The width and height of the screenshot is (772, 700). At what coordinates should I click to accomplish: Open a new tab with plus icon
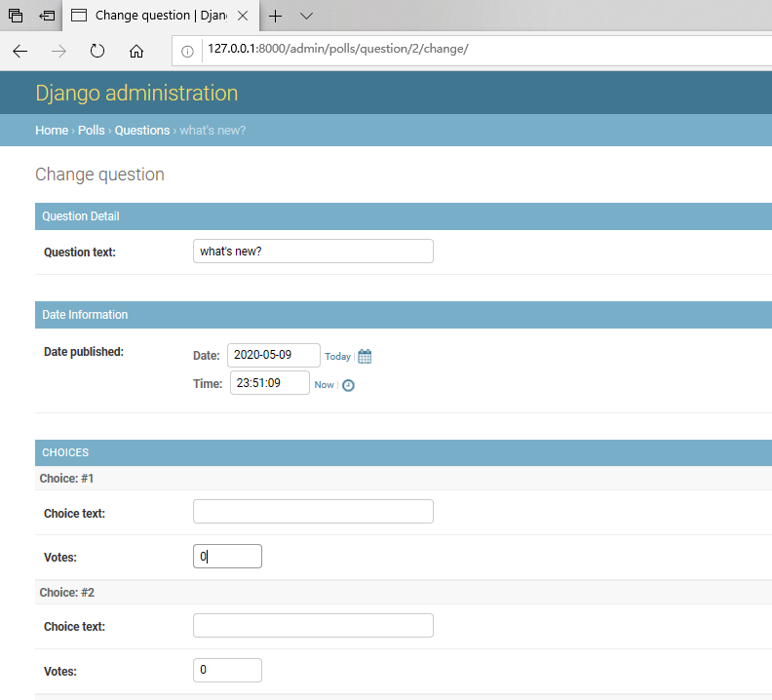(x=275, y=16)
